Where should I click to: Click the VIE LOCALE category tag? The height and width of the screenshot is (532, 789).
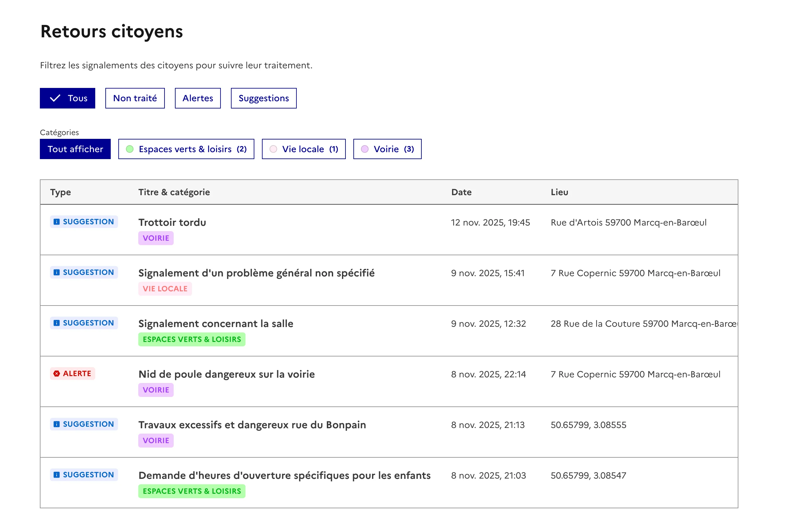pyautogui.click(x=165, y=289)
